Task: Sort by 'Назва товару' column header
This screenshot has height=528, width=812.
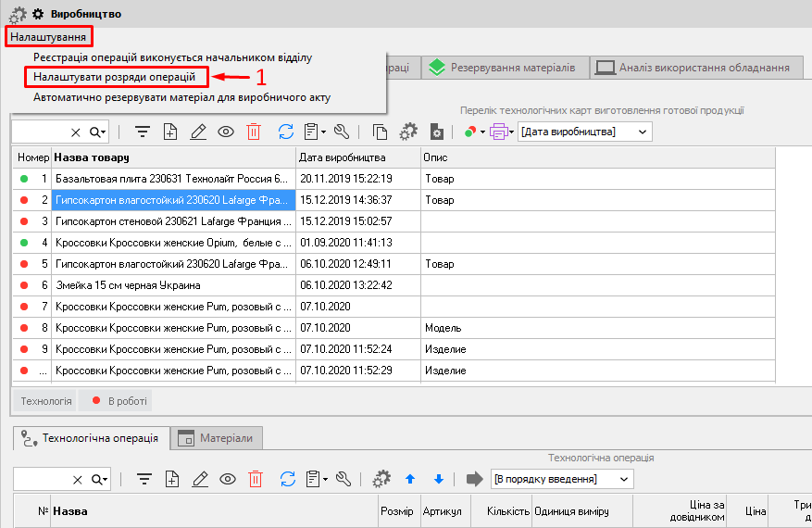Action: [173, 157]
